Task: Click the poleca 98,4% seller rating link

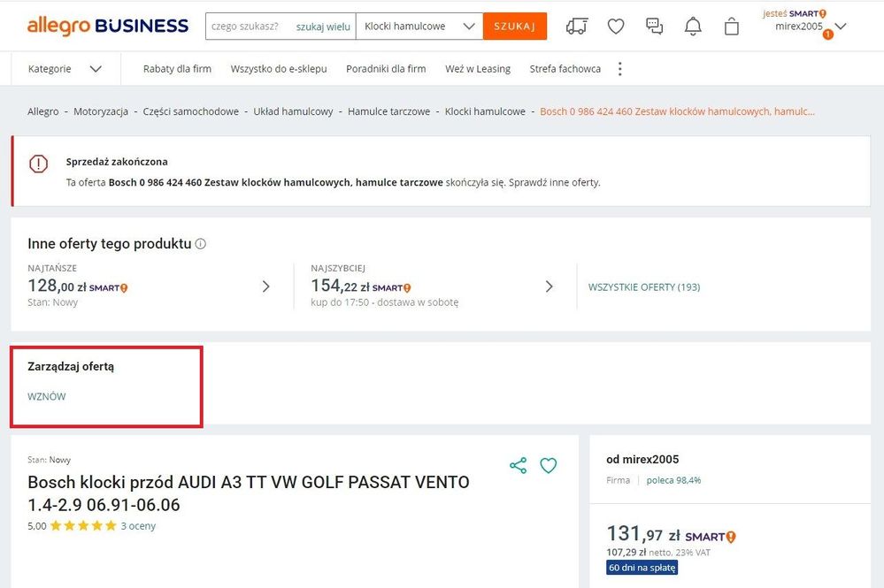Action: click(673, 480)
